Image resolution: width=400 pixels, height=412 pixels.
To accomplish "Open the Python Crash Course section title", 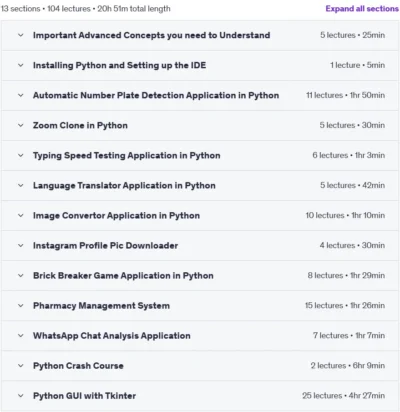I will click(78, 366).
